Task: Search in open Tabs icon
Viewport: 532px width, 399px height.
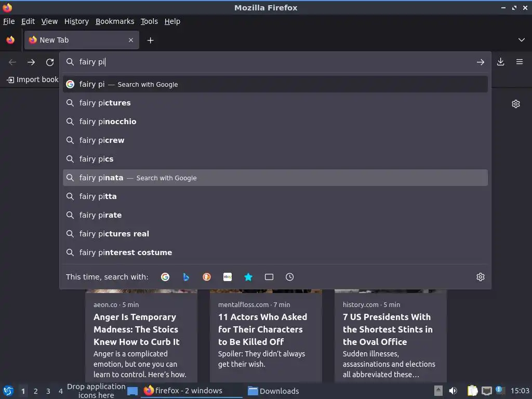Action: 269,277
